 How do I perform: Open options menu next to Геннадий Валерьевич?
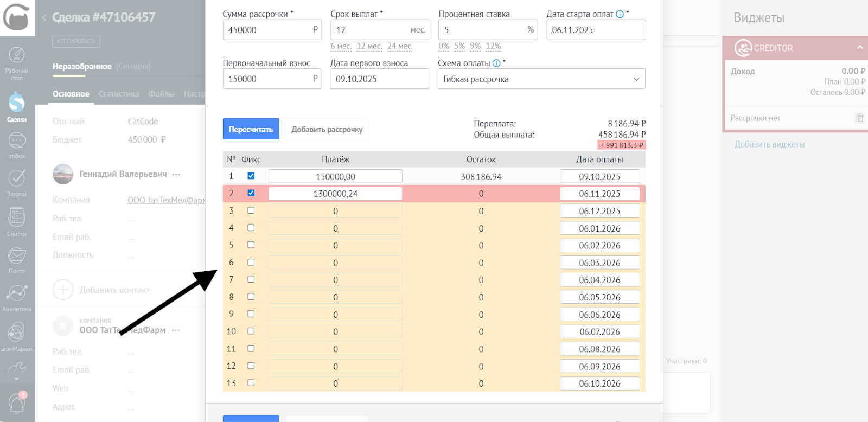pos(176,175)
